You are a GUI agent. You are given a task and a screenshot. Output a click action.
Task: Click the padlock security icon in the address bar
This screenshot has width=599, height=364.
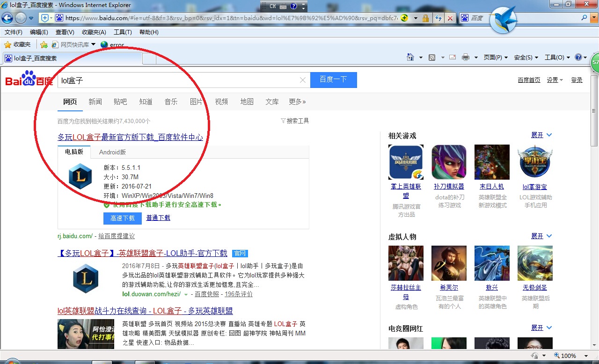tap(425, 18)
